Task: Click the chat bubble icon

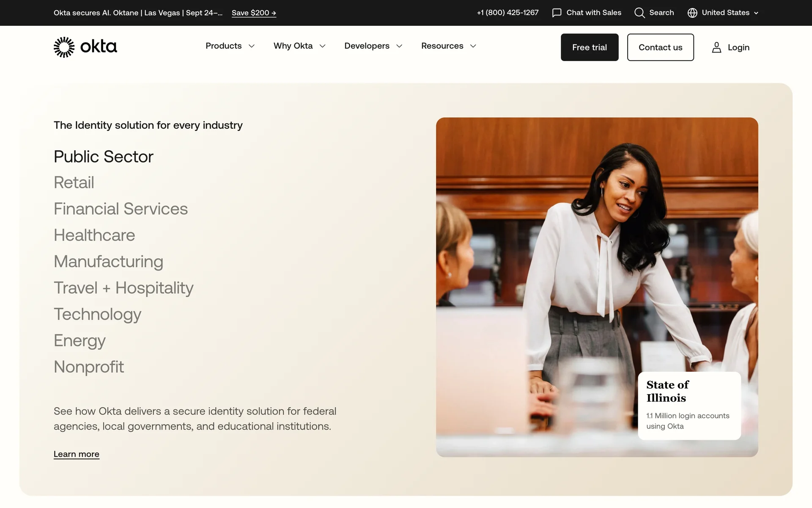Action: [x=557, y=13]
